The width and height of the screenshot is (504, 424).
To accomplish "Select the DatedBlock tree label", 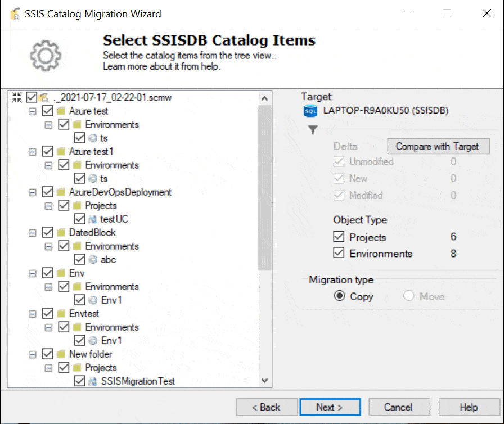I will point(92,233).
